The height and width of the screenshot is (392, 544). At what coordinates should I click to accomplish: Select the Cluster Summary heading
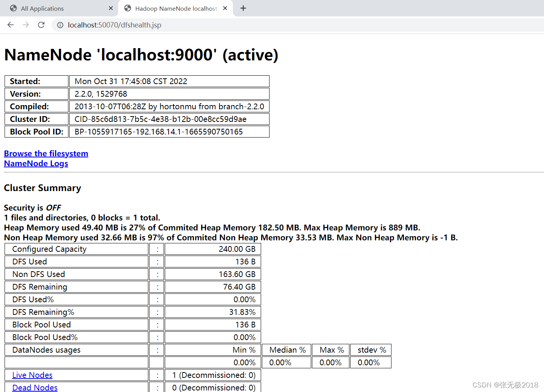[x=42, y=188]
